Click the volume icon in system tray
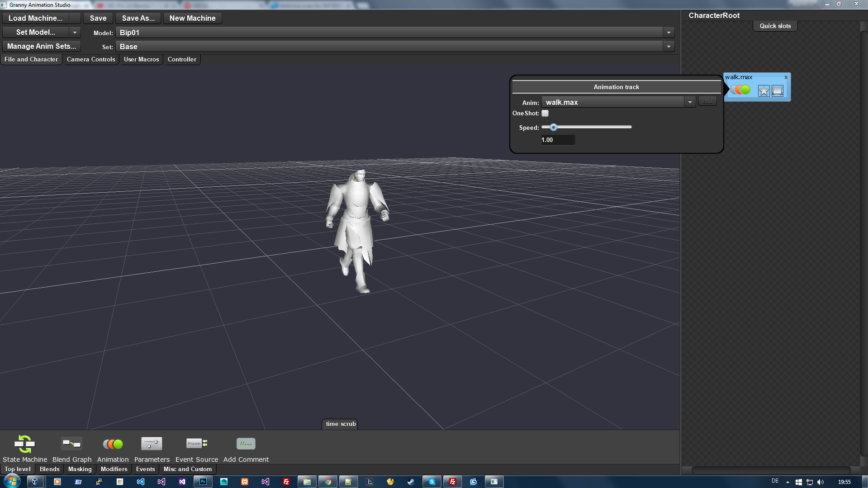This screenshot has width=868, height=488. [x=821, y=482]
